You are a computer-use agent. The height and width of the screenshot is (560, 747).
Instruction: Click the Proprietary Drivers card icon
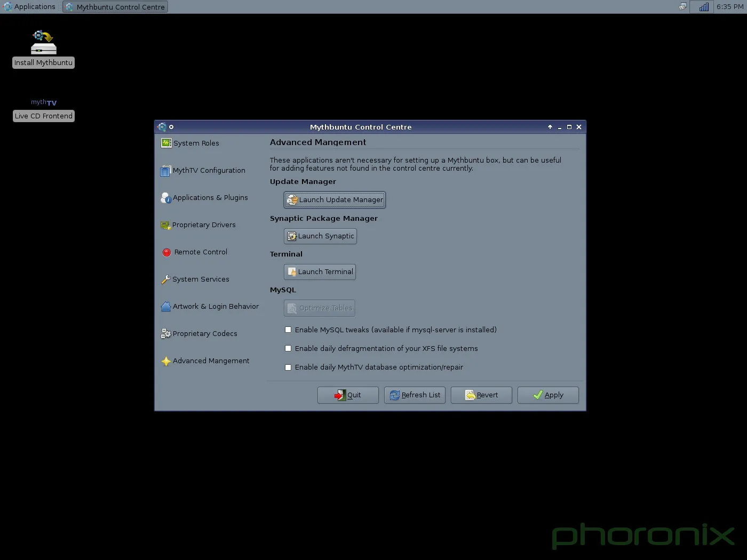[166, 225]
